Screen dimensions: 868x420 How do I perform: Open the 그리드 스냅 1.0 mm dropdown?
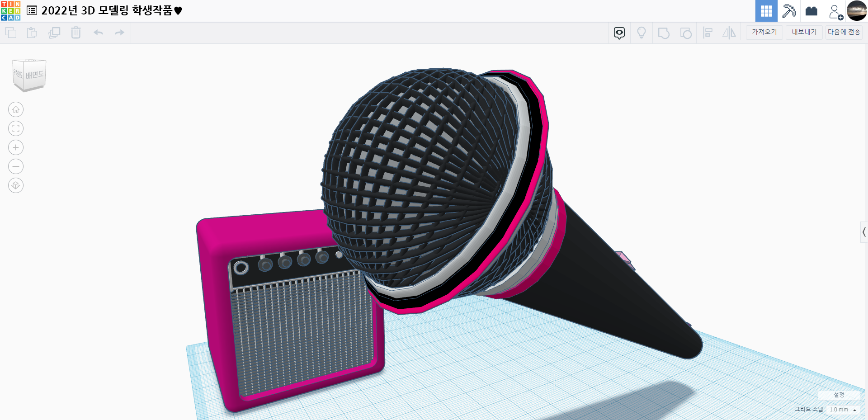pos(843,410)
